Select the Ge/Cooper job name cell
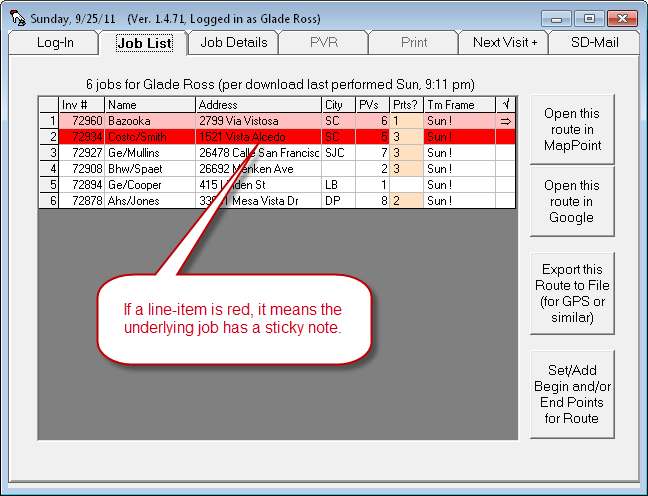The width and height of the screenshot is (648, 496). click(150, 184)
